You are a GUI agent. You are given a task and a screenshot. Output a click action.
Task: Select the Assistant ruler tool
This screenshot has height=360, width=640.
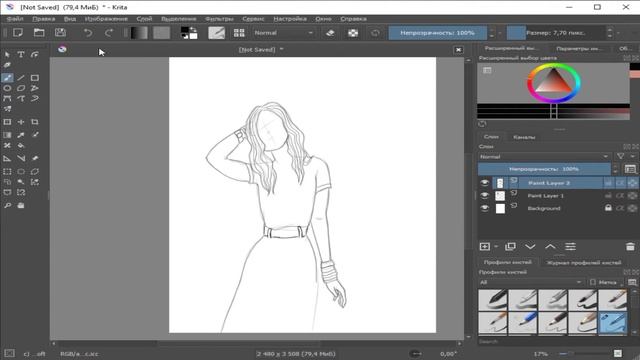(7, 158)
